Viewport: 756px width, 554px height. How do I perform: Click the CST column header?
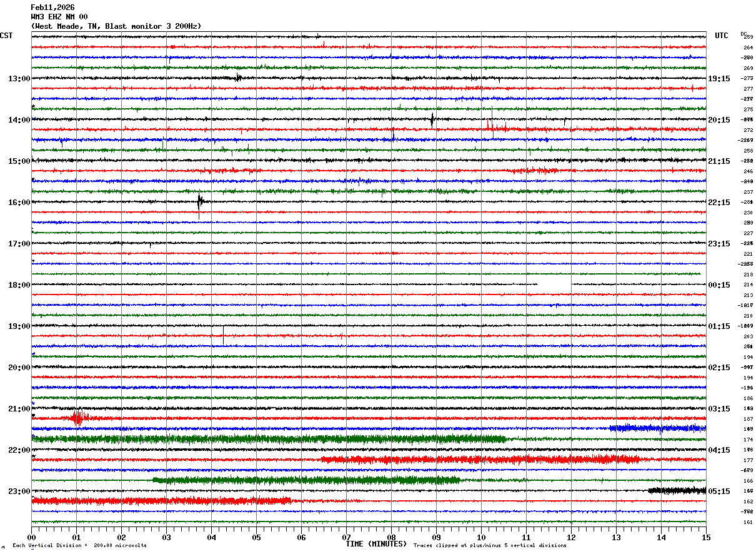pos(6,36)
